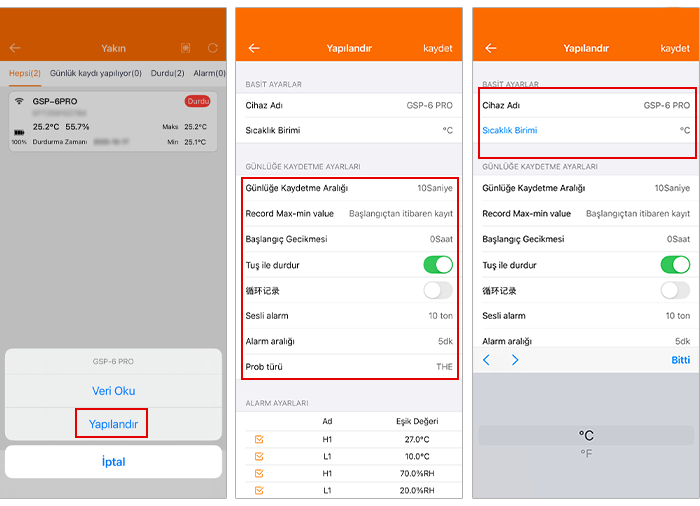700x506 pixels.
Task: Uncheck the H1 27.0°C alarm checkbox
Action: [259, 439]
